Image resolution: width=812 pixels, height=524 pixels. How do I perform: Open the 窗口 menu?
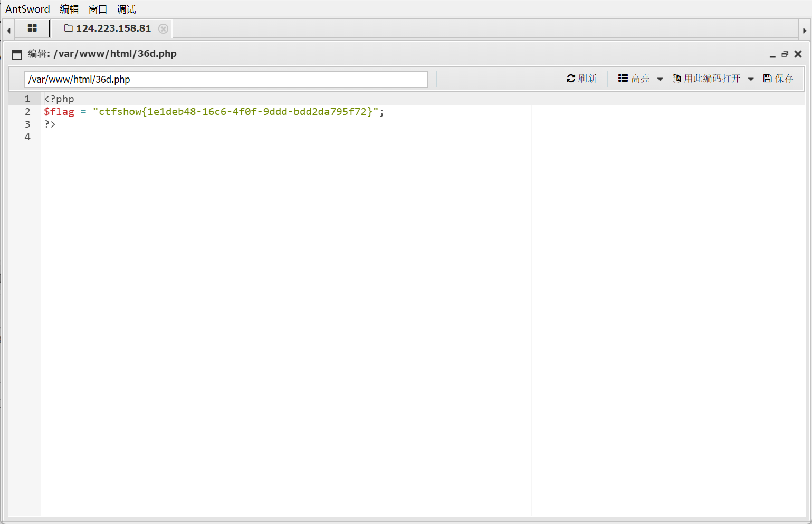98,9
